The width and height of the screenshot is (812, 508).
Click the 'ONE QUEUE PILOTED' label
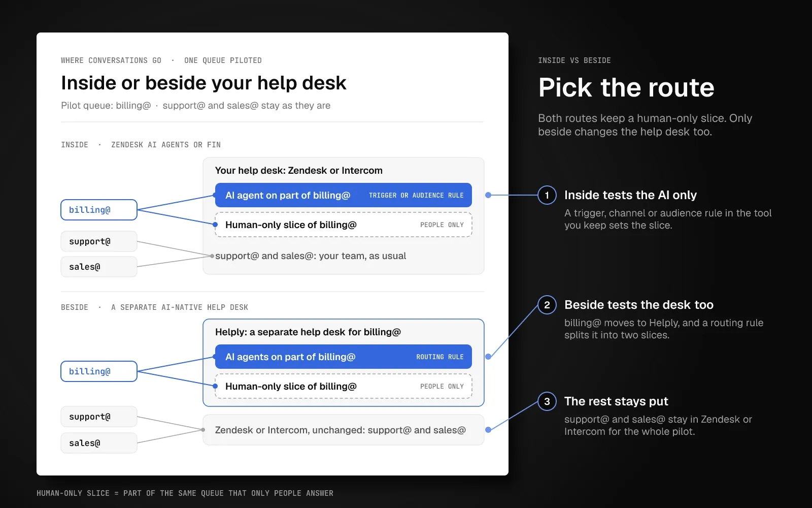[223, 60]
